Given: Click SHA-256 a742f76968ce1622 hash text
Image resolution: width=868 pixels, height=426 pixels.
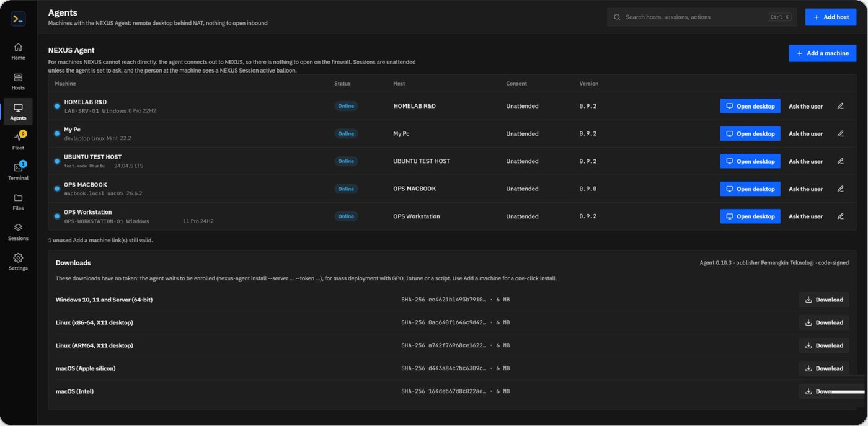Looking at the screenshot, I should point(443,345).
